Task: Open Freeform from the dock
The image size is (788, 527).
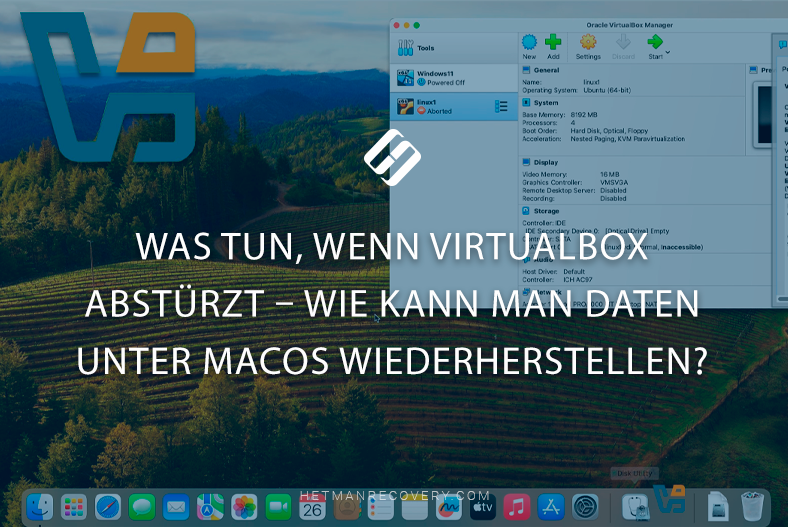Action: pos(449,506)
